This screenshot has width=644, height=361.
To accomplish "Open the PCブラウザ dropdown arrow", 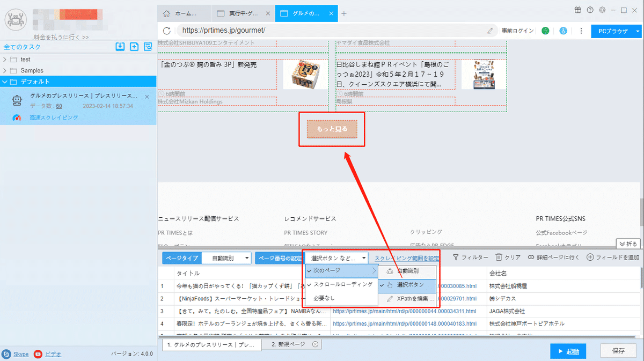I will coord(638,31).
